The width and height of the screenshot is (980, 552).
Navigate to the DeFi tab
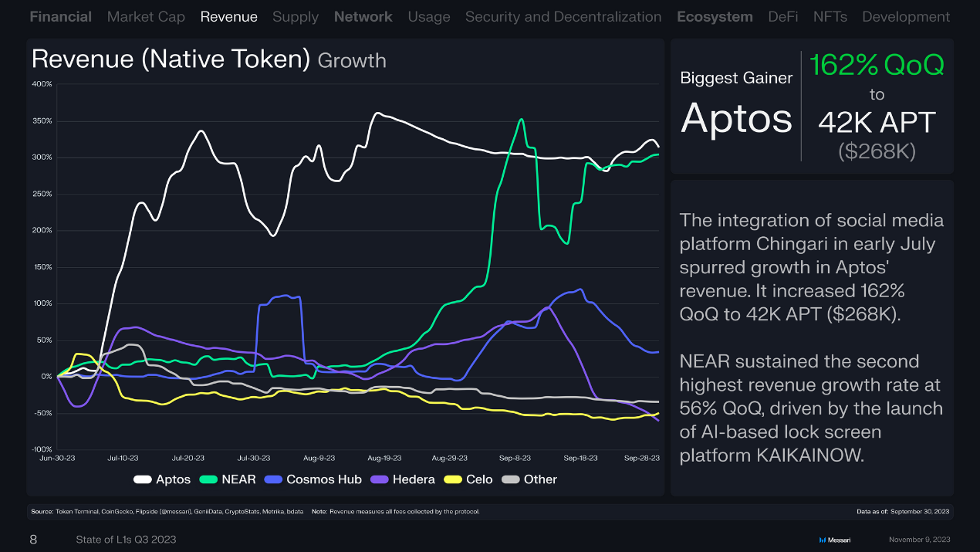click(782, 16)
